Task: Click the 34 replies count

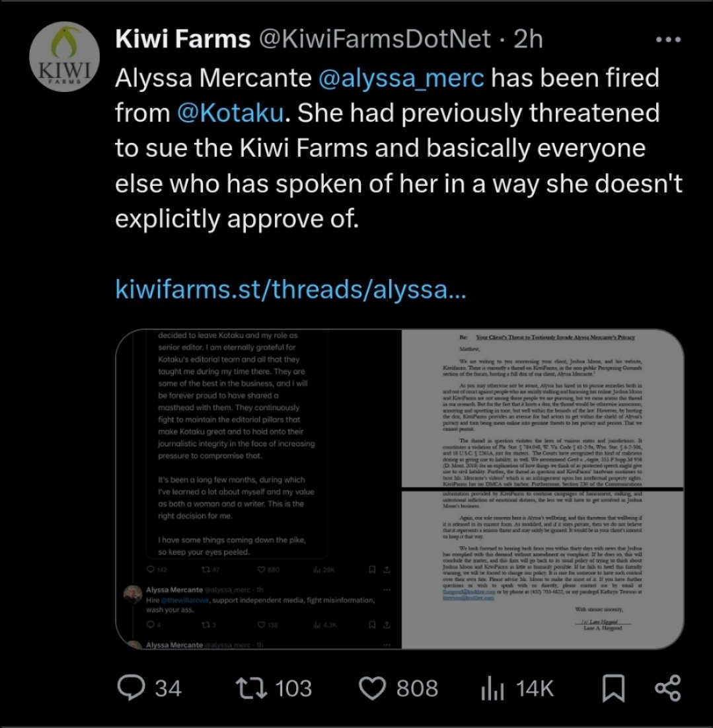Action: pyautogui.click(x=168, y=688)
